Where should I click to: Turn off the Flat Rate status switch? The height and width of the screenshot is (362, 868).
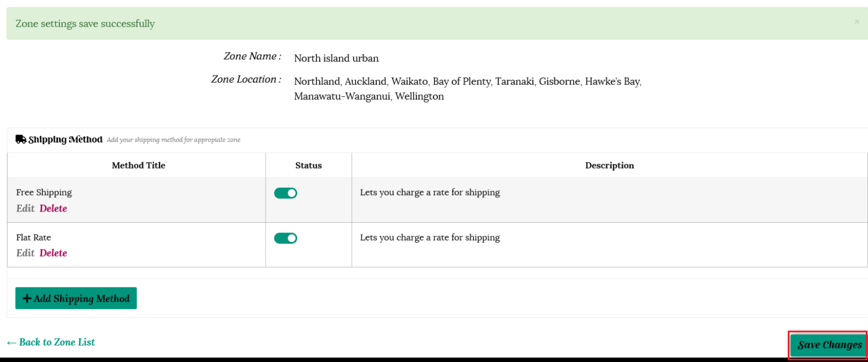(x=285, y=238)
